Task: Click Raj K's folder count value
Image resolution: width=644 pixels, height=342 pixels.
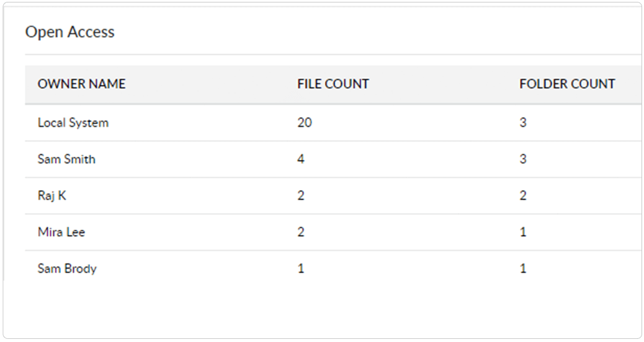Action: [x=523, y=196]
